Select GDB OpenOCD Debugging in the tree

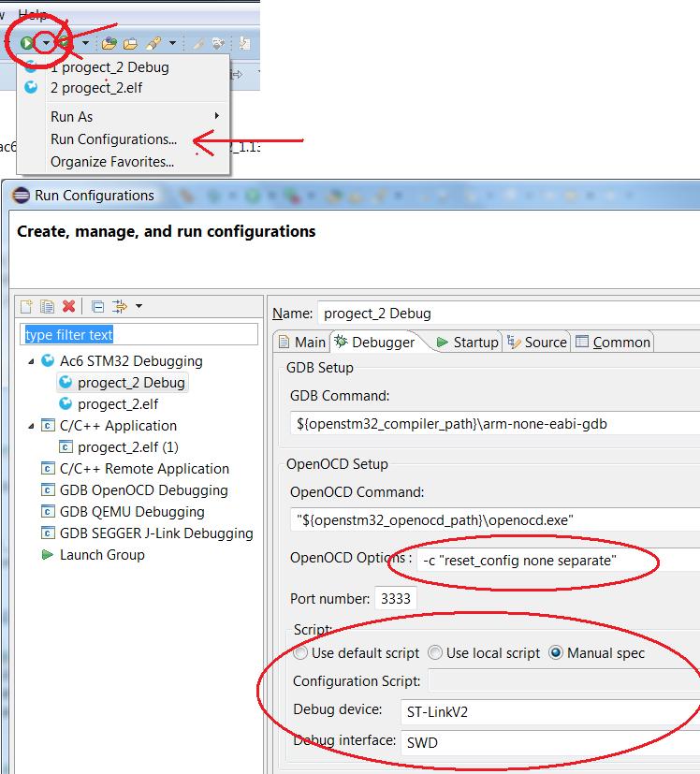(x=143, y=490)
